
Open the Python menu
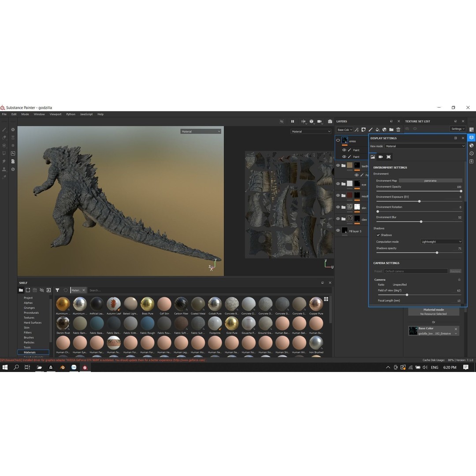coord(71,114)
